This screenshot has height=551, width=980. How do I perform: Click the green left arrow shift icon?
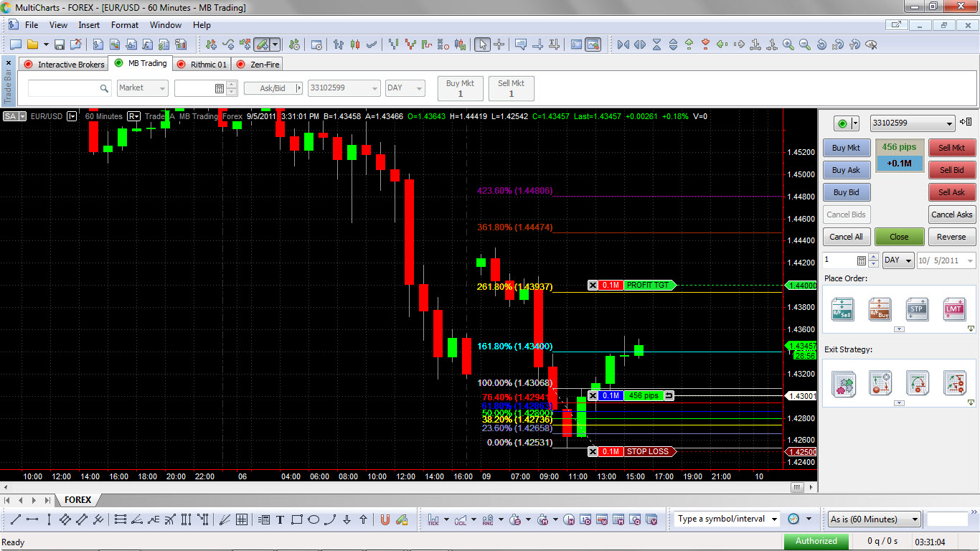723,44
